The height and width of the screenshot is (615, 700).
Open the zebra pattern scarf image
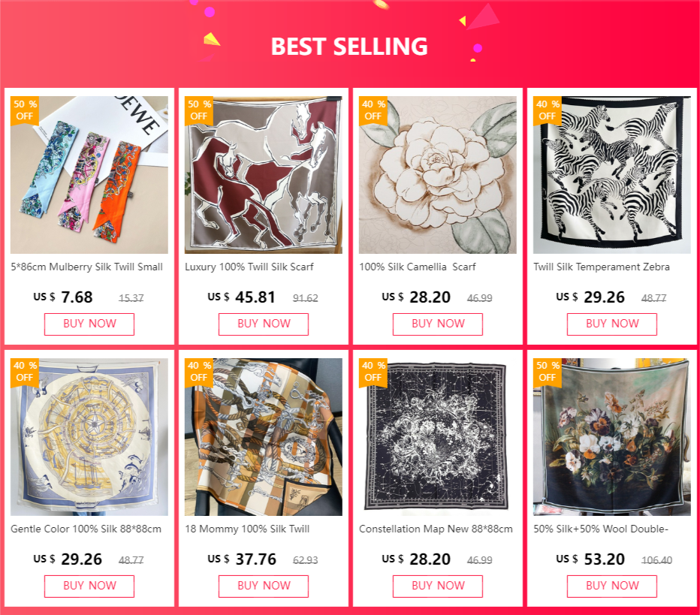[x=612, y=175]
